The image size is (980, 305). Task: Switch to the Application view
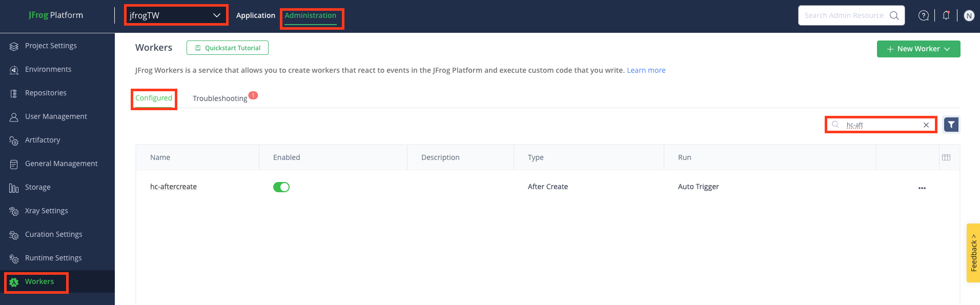click(x=256, y=15)
